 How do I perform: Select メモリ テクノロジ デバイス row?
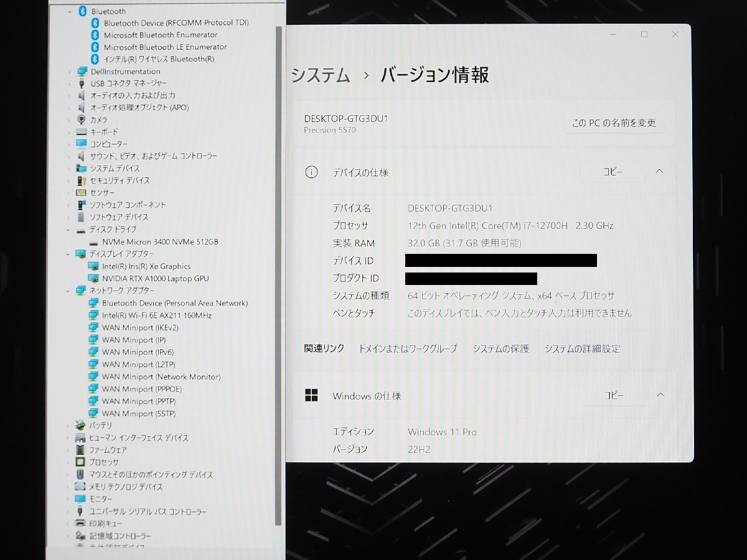[x=119, y=487]
